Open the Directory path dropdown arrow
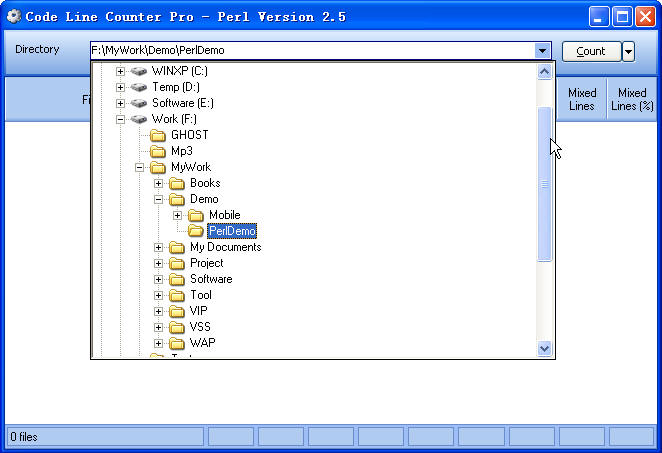The width and height of the screenshot is (662, 453). pyautogui.click(x=542, y=50)
